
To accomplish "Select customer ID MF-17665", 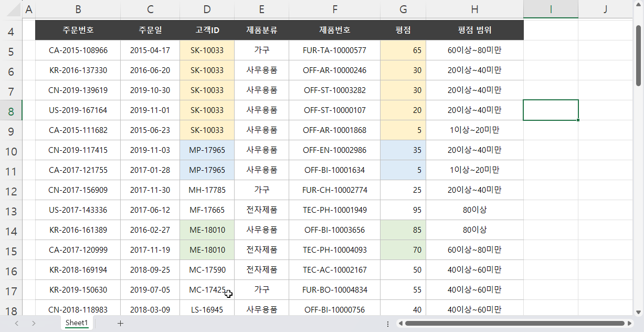I will pos(207,210).
